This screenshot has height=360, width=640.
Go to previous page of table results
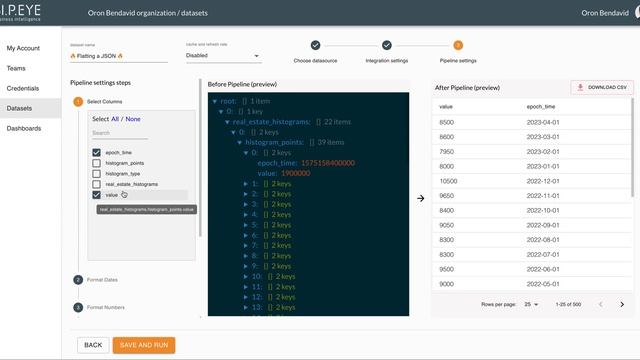pyautogui.click(x=600, y=304)
